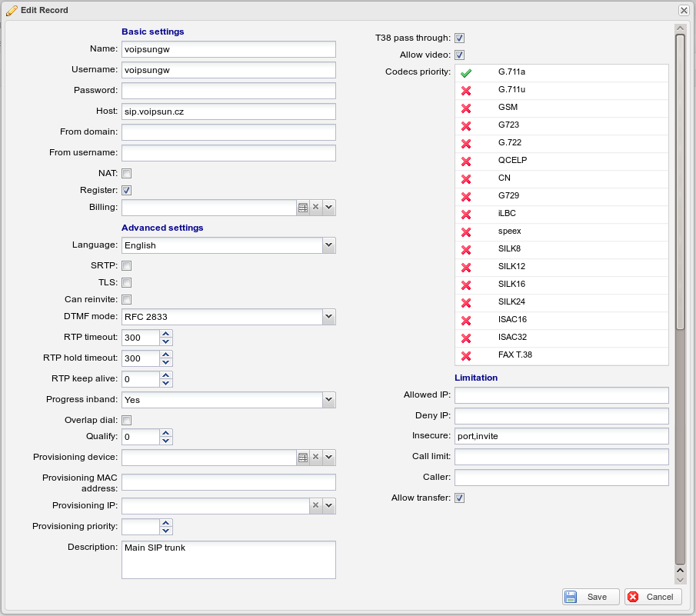This screenshot has width=696, height=616.
Task: Expand Provisioning IP dropdown arrow
Action: click(329, 505)
